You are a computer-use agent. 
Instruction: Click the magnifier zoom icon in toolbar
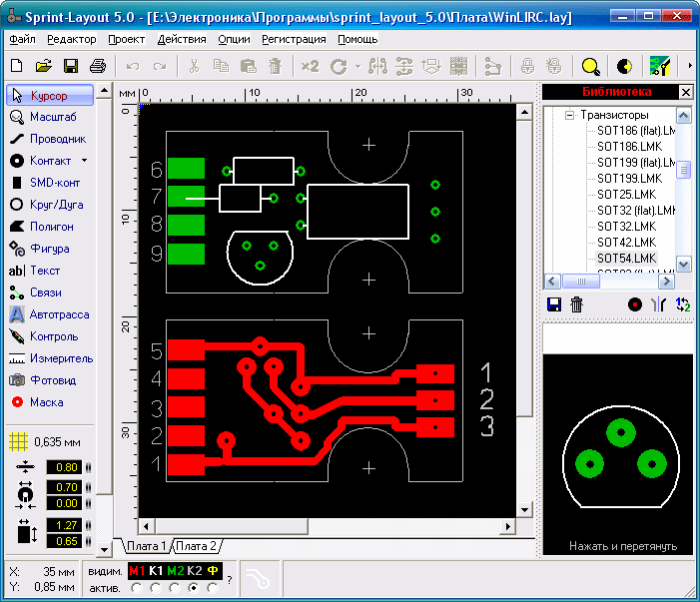coord(591,67)
